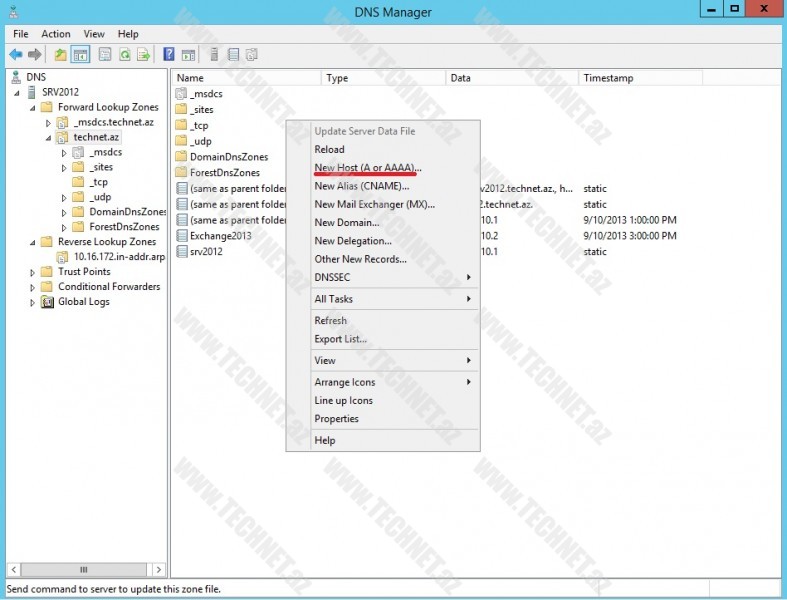Image resolution: width=787 pixels, height=600 pixels.
Task: Click the Exchange2013 record icon
Action: click(181, 236)
